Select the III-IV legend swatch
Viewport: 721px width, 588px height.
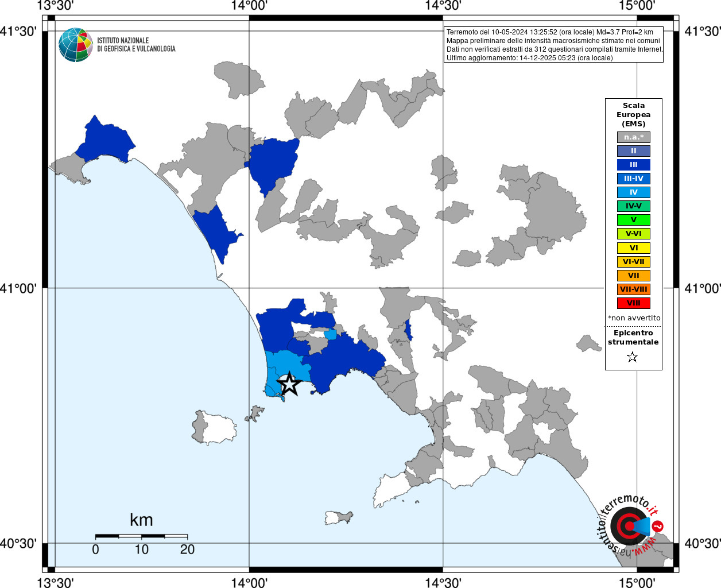634,179
